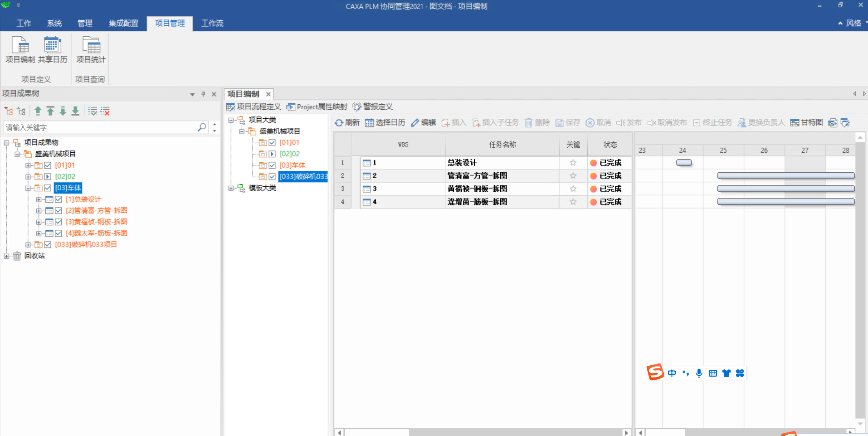868x436 pixels.
Task: Click the 项目流程定义 button
Action: point(254,107)
